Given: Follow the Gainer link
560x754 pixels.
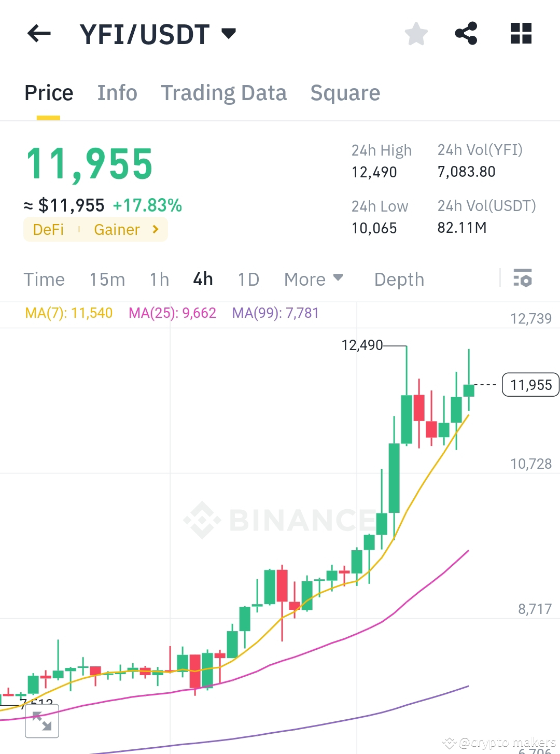Looking at the screenshot, I should pos(117,229).
